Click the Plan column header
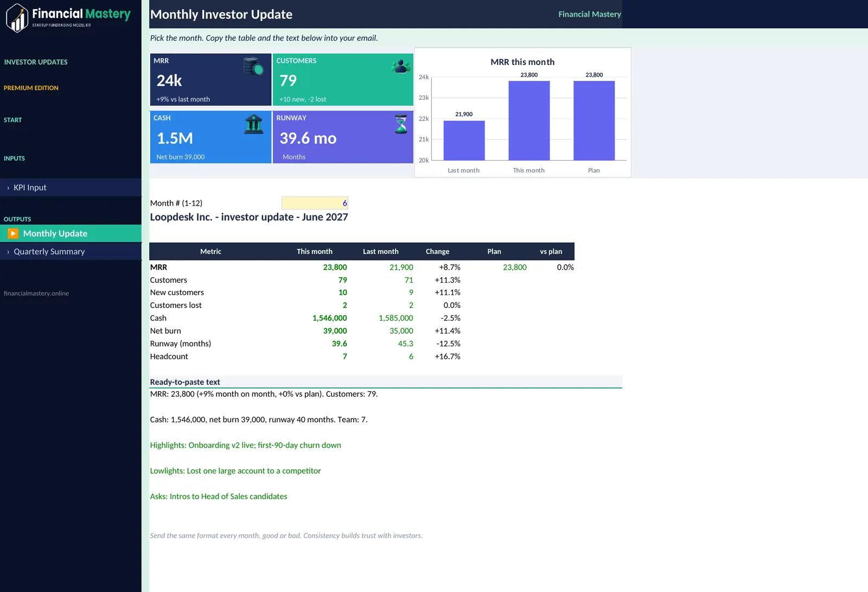The height and width of the screenshot is (592, 868). [494, 251]
